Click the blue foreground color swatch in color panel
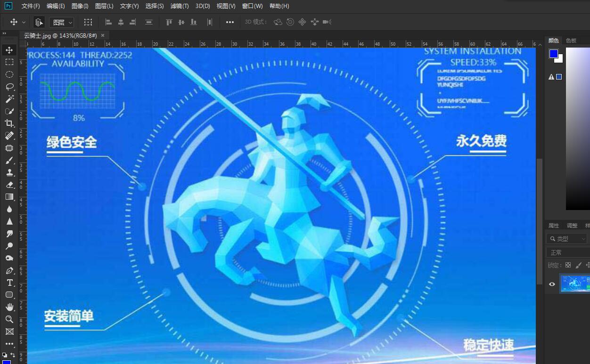This screenshot has height=364, width=590. coord(554,54)
